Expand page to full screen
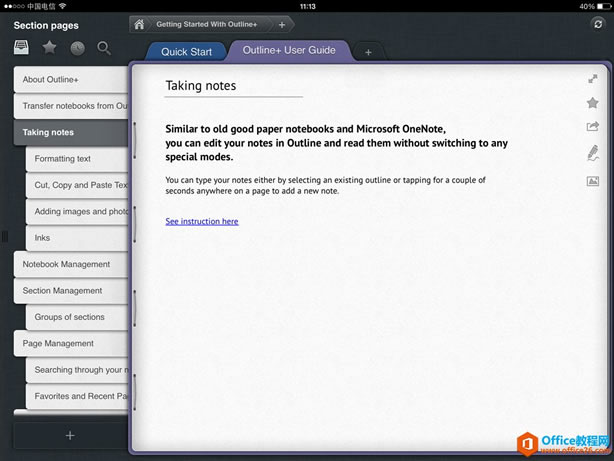The image size is (614, 461). [x=592, y=78]
